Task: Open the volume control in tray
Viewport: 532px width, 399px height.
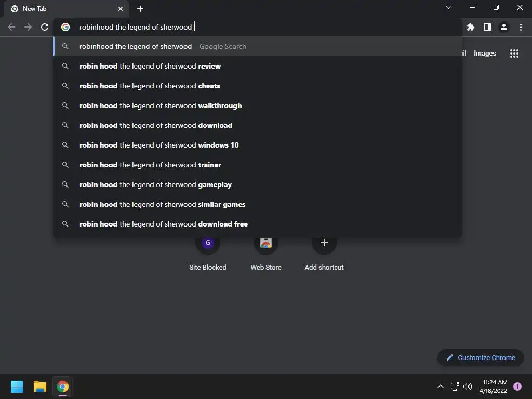Action: [468, 387]
